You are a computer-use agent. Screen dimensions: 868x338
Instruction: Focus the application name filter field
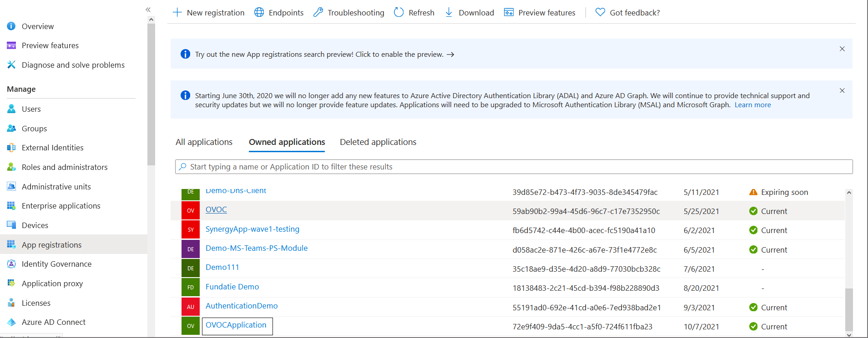pyautogui.click(x=513, y=167)
